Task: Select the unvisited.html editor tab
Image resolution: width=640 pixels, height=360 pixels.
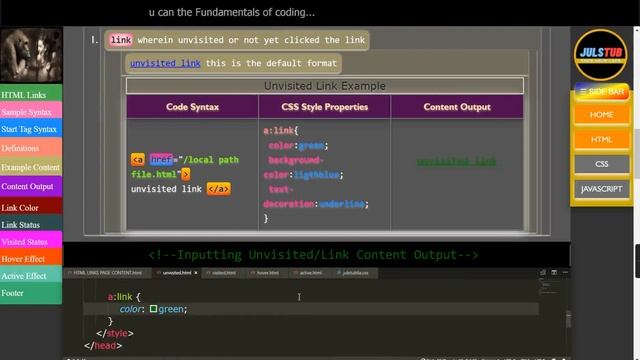Action: 176,273
